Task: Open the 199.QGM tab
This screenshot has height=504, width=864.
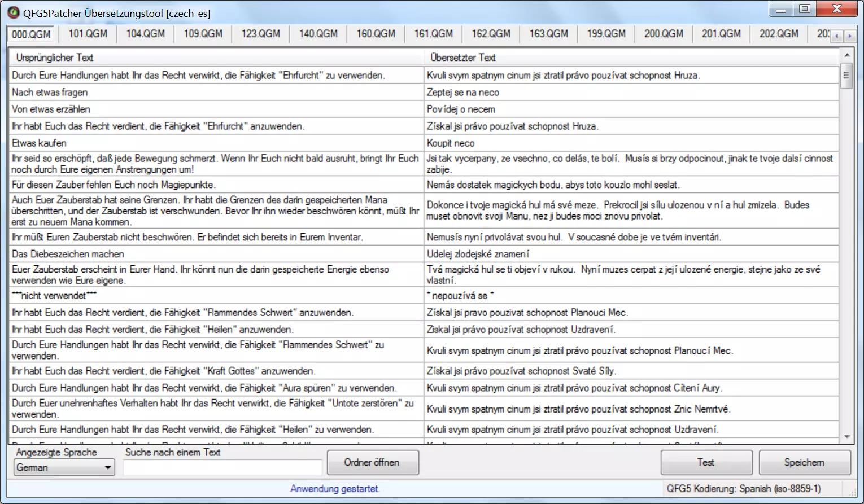Action: pos(606,34)
